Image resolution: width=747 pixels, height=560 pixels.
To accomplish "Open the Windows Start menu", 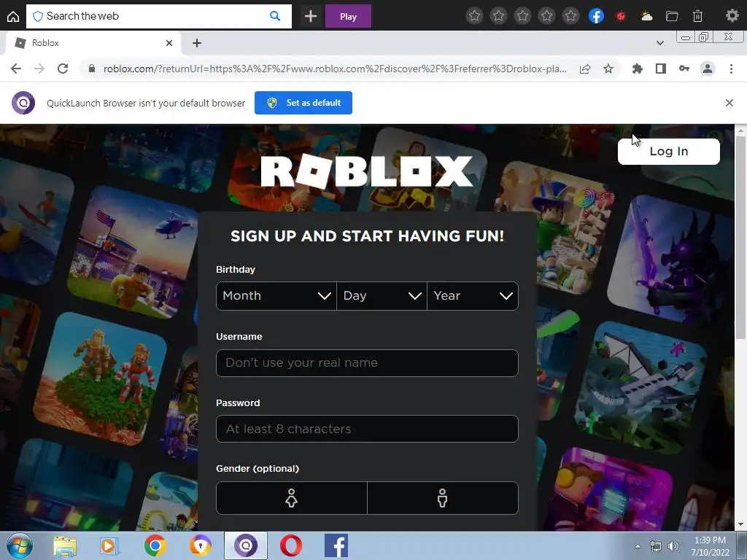I will [20, 545].
